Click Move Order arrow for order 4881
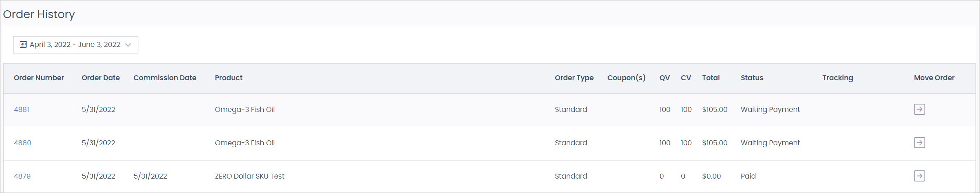The image size is (980, 193). (919, 109)
